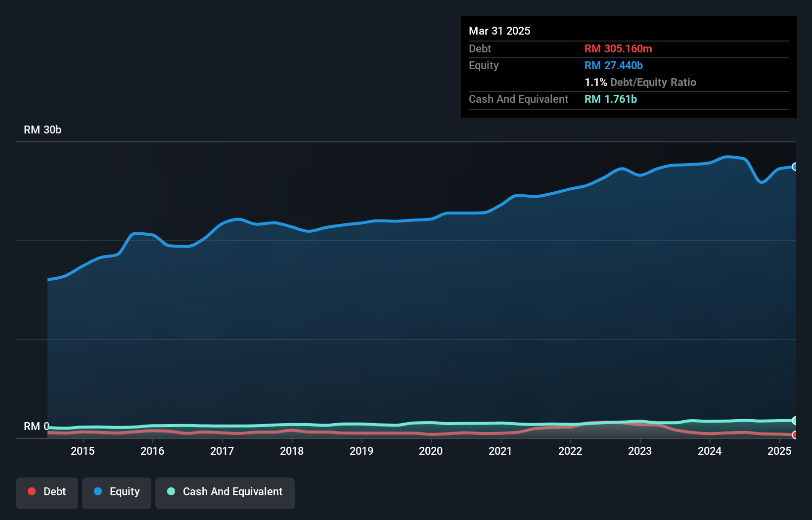The height and width of the screenshot is (520, 812).
Task: Click the Debt label in tooltip
Action: [x=480, y=48]
